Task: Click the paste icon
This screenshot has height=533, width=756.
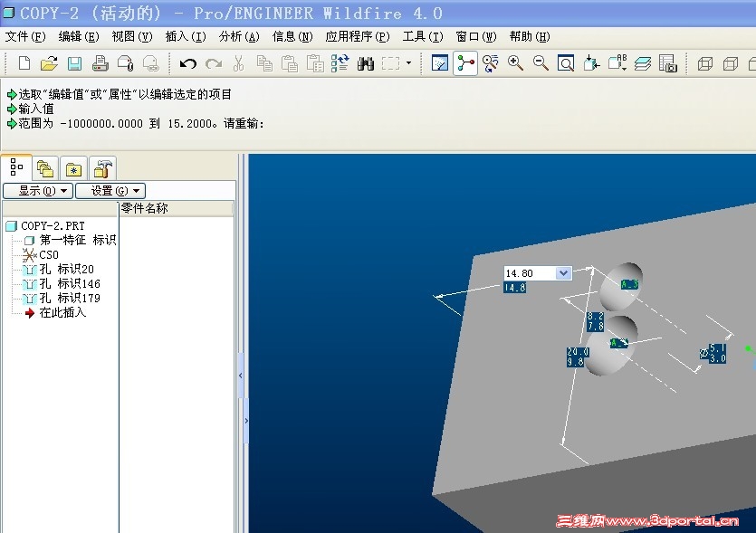Action: (x=290, y=63)
